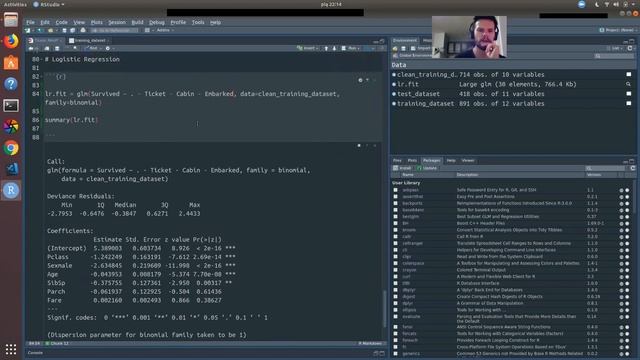Open web docs for the assertthat package

[x=621, y=197]
